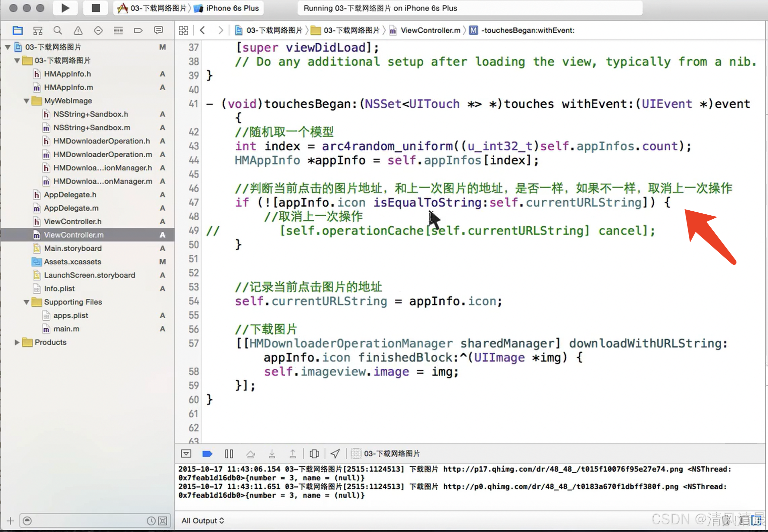The height and width of the screenshot is (532, 768).
Task: Click the Simulate Location arrow icon
Action: pos(335,454)
